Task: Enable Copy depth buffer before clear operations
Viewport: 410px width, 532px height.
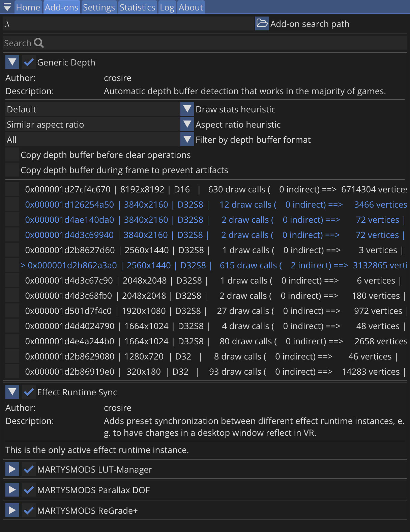Action: pyautogui.click(x=12, y=155)
